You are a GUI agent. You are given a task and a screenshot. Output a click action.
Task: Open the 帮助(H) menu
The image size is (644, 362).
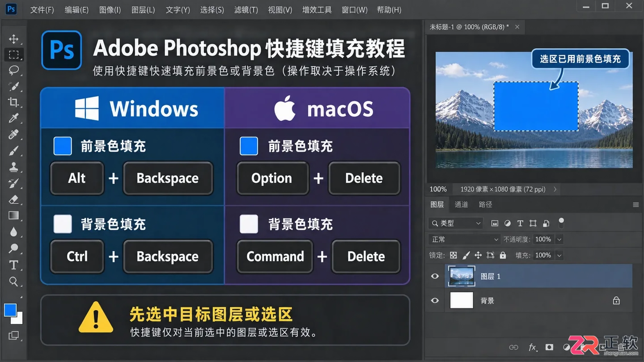pyautogui.click(x=389, y=9)
